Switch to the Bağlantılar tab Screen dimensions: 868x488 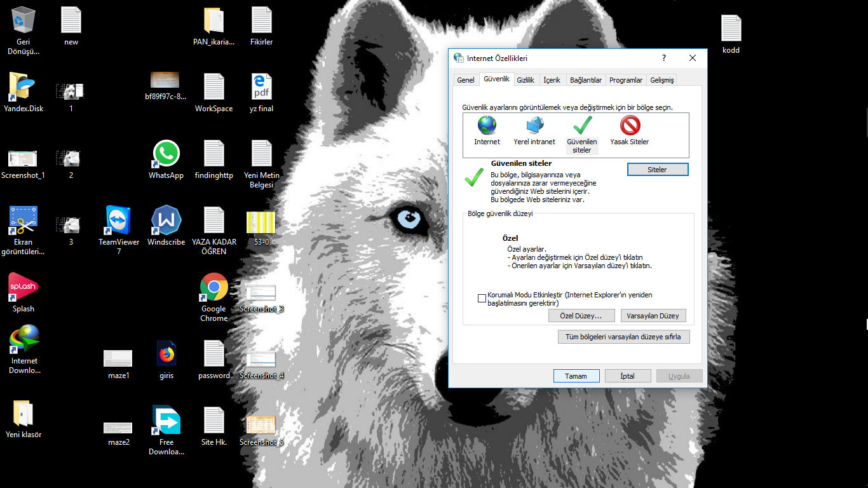(x=585, y=80)
